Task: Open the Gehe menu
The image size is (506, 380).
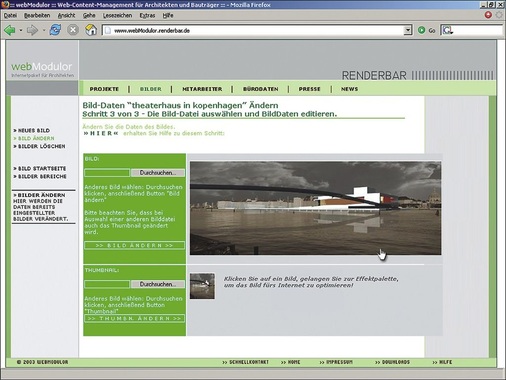Action: coord(89,15)
